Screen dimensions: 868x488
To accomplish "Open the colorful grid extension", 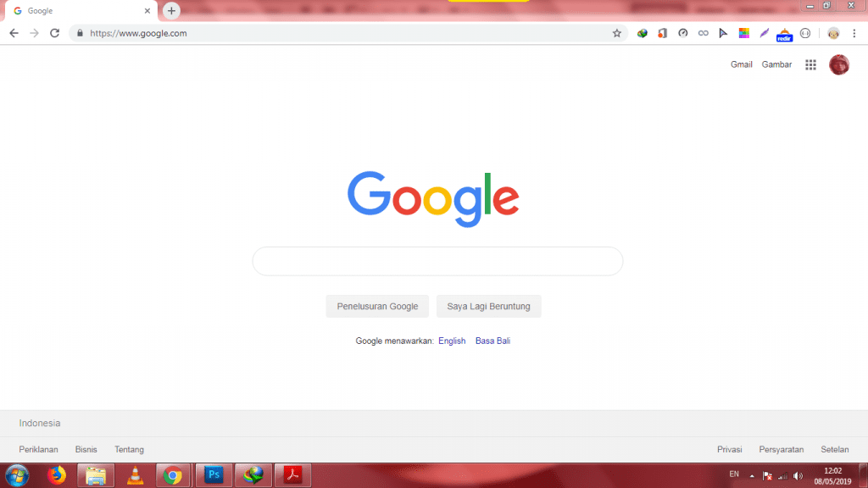I will (x=744, y=33).
